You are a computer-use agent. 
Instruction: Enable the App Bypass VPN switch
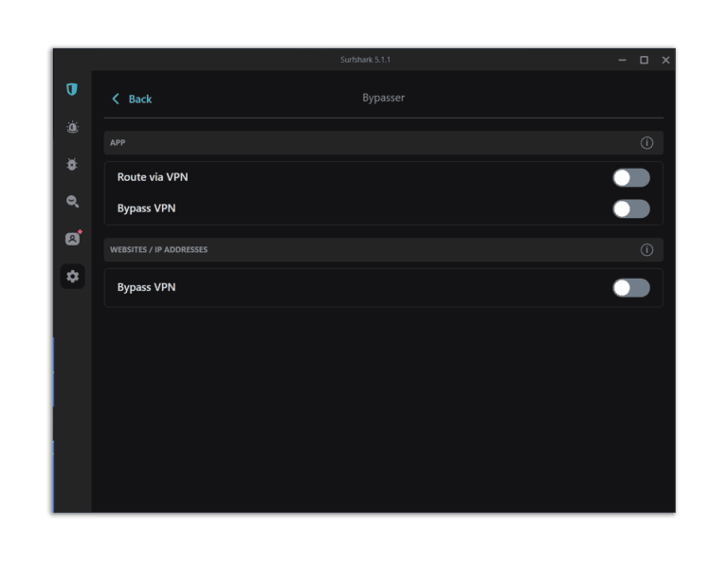(x=631, y=208)
